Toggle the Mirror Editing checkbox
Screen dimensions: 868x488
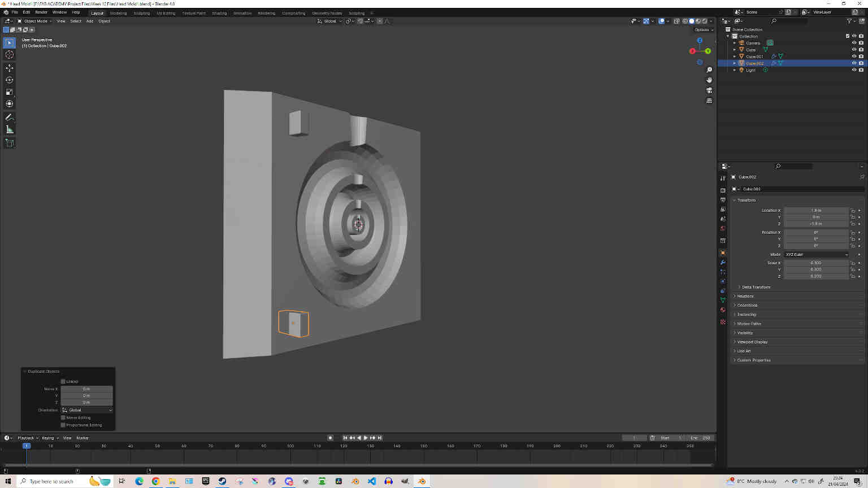63,418
